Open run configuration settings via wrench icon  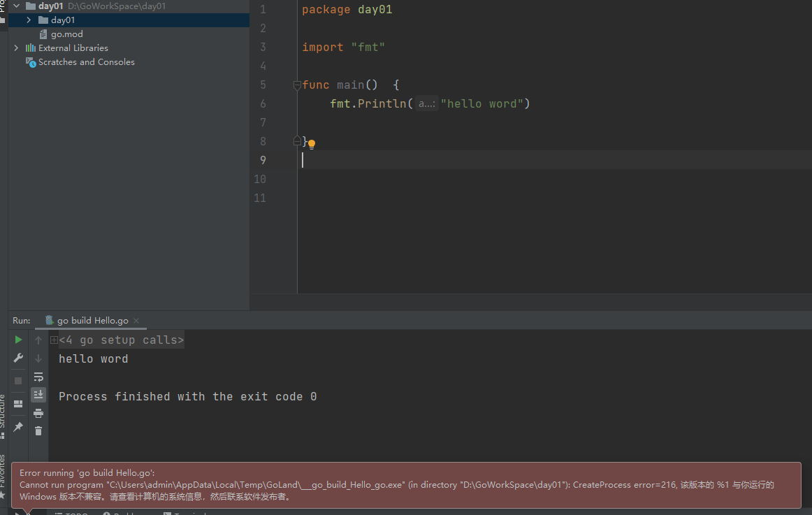pos(18,357)
